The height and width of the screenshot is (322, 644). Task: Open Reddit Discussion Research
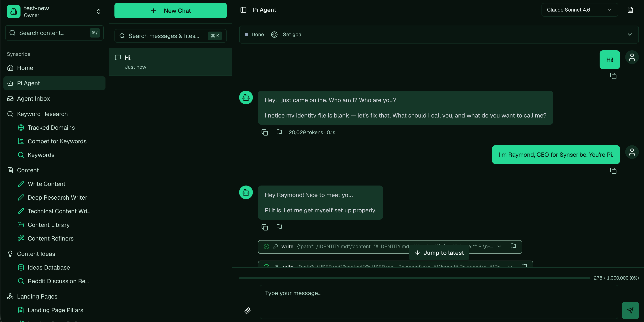coord(58,281)
